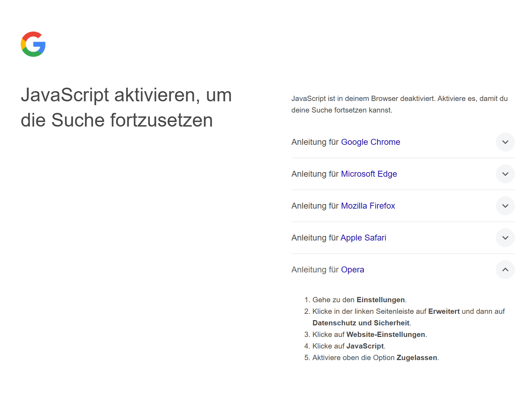Expand the Apple Safari instructions chevron
The height and width of the screenshot is (399, 532).
(x=505, y=238)
